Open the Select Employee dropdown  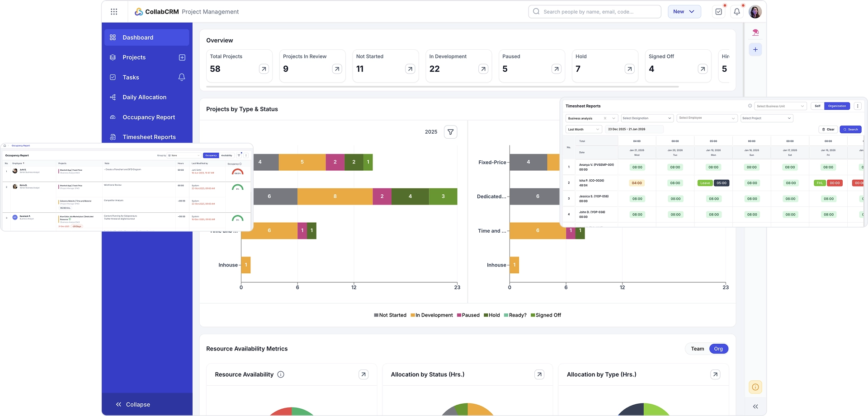coord(707,118)
